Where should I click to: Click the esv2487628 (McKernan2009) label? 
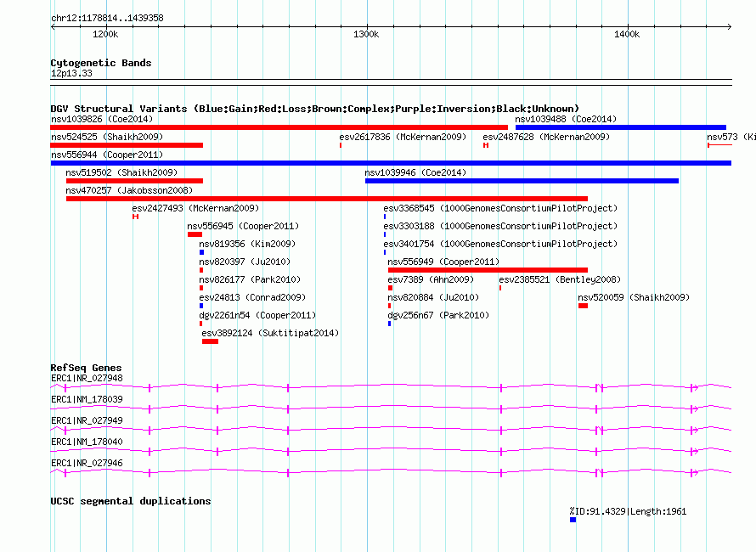click(x=546, y=137)
